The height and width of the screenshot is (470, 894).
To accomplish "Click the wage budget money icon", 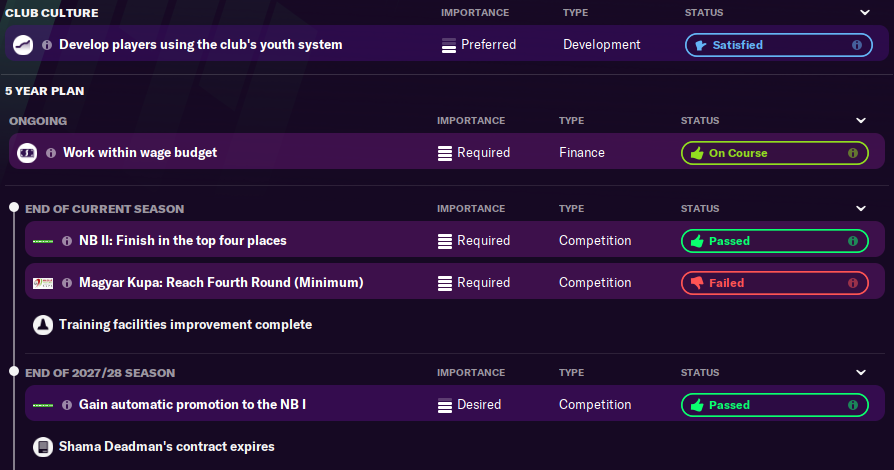I will coord(27,153).
